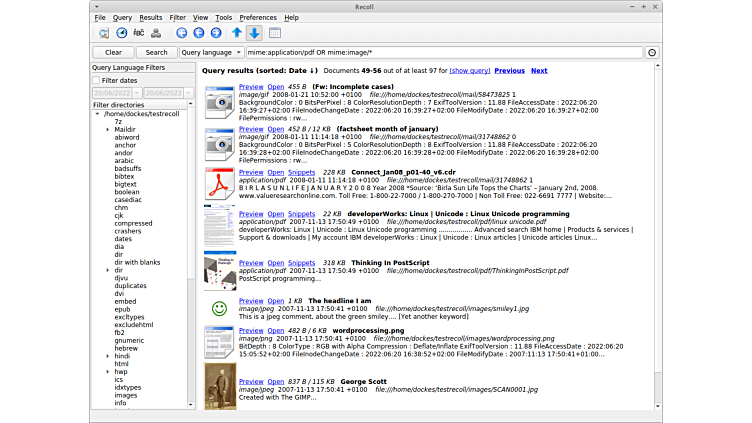Viewport: 752px width, 423px height.
Task: Open the Query language dropdown
Action: tap(211, 52)
